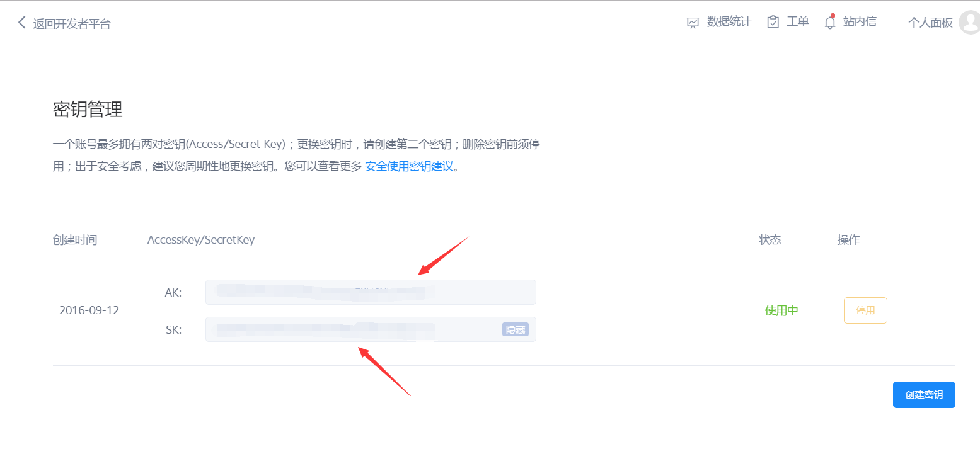Toggle the 隐藏 button in SK field
This screenshot has height=454, width=980.
click(515, 329)
